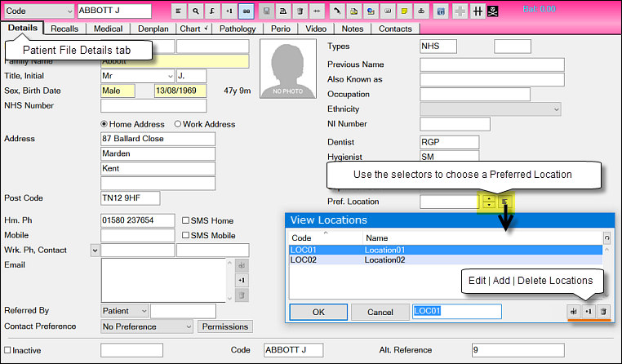Click the blue book icon in toolbar
Screen dimensions: 622x364
[441, 11]
